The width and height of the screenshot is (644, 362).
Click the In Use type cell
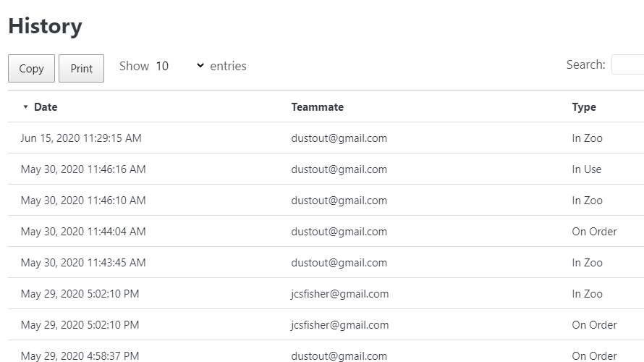click(x=587, y=169)
